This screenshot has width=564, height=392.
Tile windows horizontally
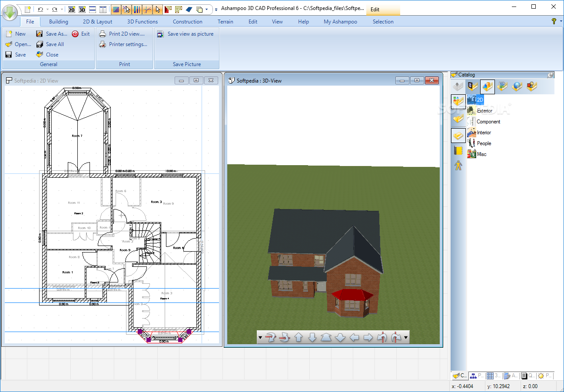coord(92,9)
